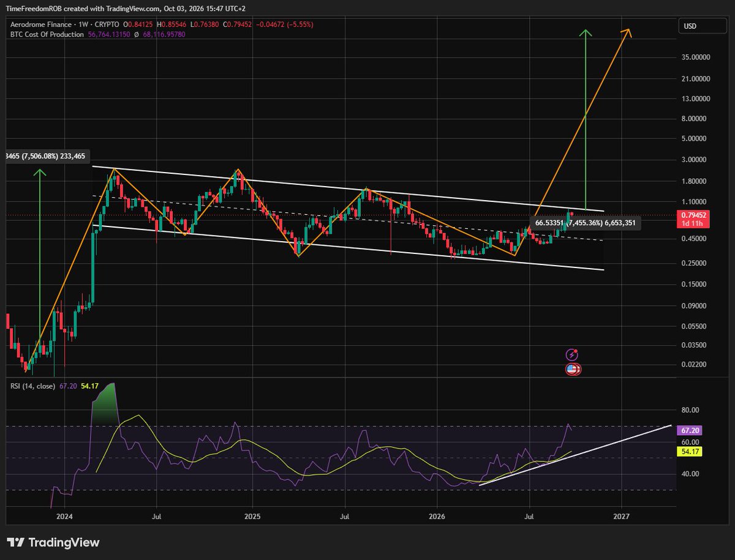The width and height of the screenshot is (735, 560).
Task: Click the 2027 time axis label
Action: pos(622,517)
